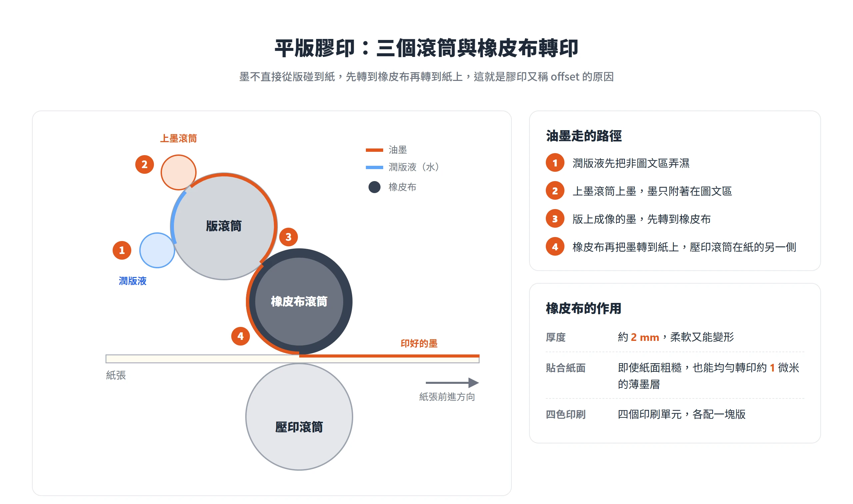
Task: Click the value 四個印刷單元，各配一塊版
Action: tap(681, 414)
